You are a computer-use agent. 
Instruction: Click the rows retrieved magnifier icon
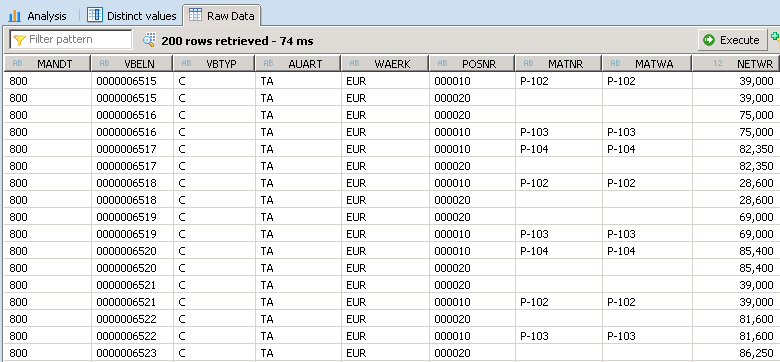(149, 40)
